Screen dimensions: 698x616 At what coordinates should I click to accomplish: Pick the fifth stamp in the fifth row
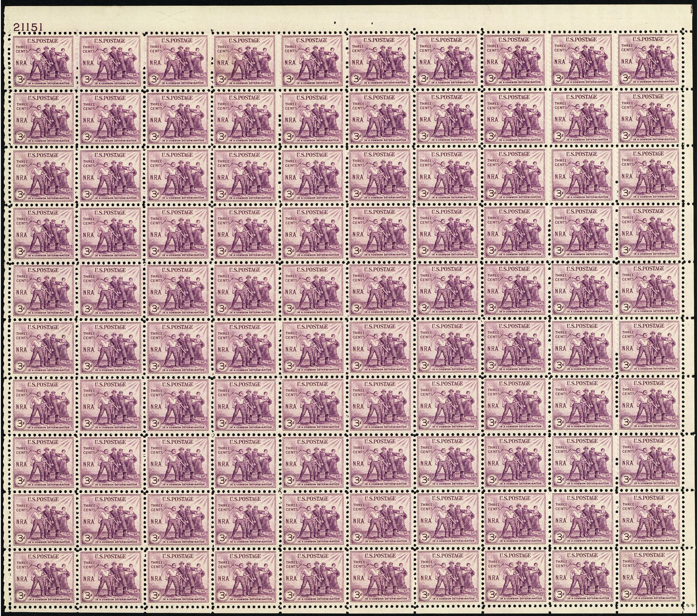click(x=312, y=291)
